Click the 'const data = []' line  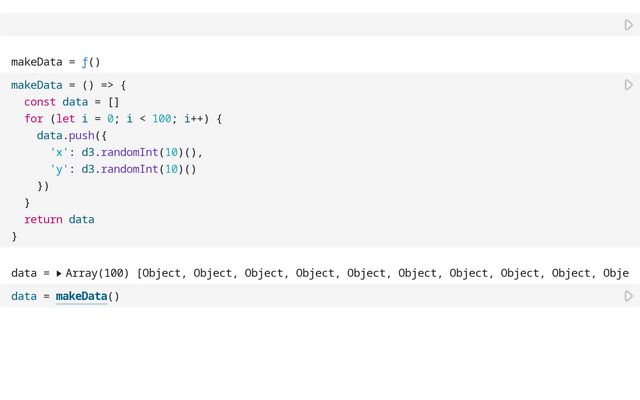pyautogui.click(x=71, y=102)
